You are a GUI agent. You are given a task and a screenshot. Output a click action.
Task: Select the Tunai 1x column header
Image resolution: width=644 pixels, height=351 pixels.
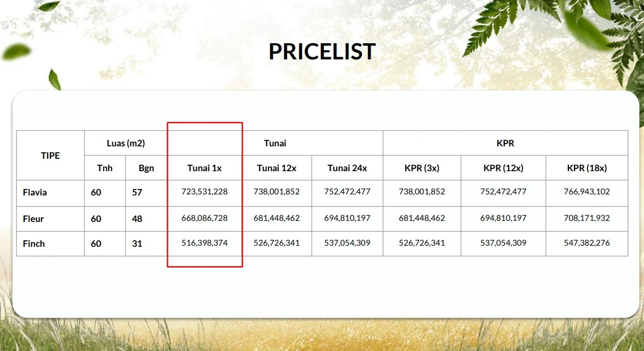click(204, 168)
